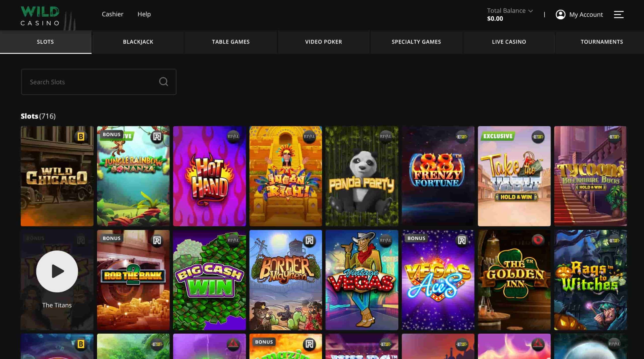The width and height of the screenshot is (644, 359).
Task: Open the Live Casino tab
Action: (509, 42)
